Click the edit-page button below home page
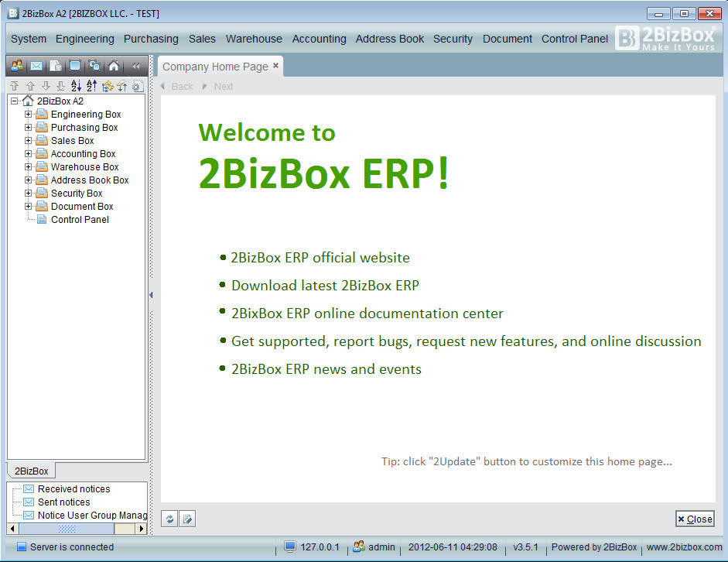The width and height of the screenshot is (728, 562). (187, 519)
